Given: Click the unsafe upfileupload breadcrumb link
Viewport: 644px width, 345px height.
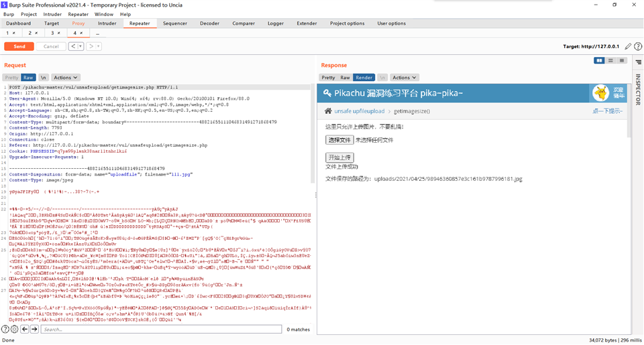Looking at the screenshot, I should [360, 111].
